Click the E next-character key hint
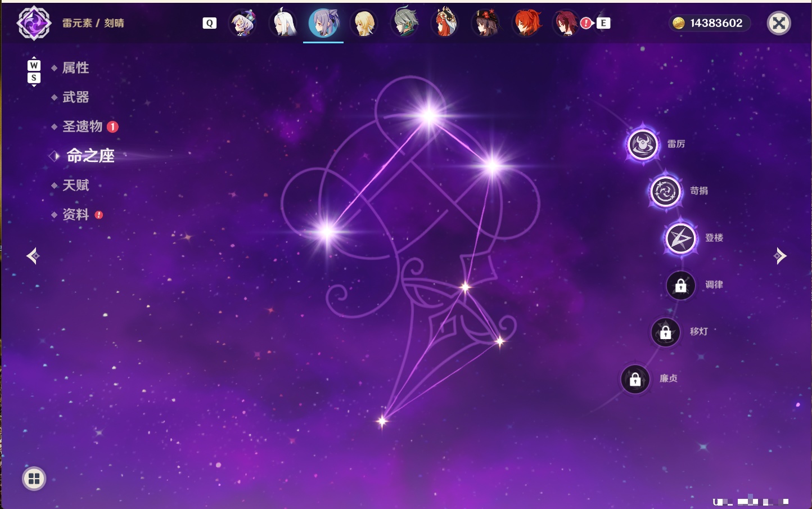 603,23
